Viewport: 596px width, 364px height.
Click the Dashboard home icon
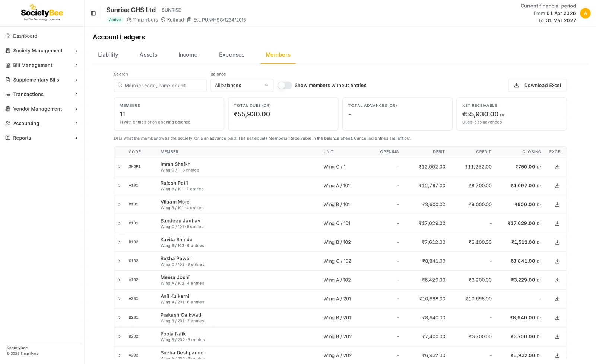point(8,36)
